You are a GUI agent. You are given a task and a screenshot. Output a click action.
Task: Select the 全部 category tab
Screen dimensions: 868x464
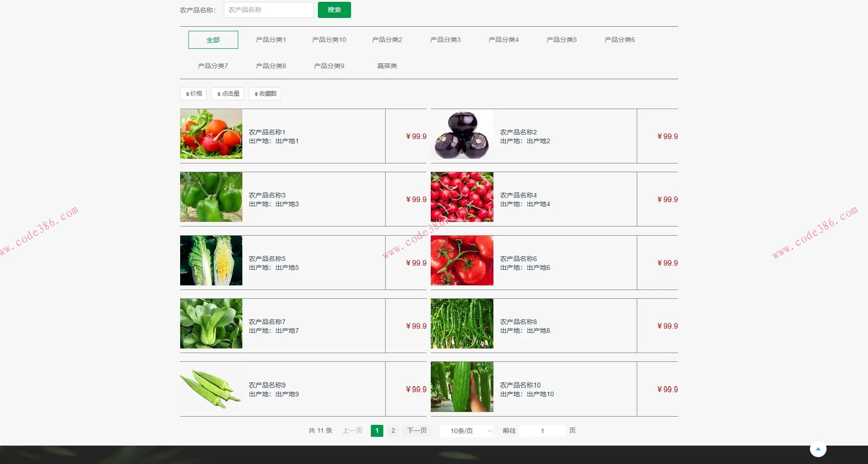click(x=213, y=40)
